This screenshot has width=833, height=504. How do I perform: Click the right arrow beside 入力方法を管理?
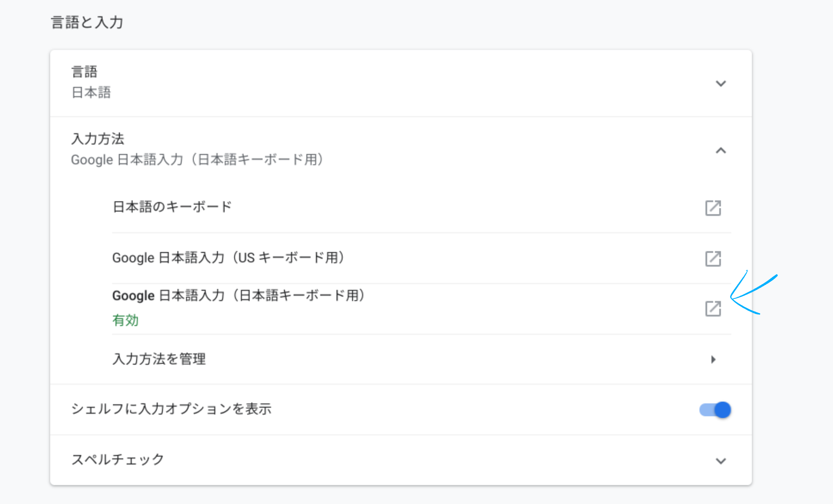714,359
